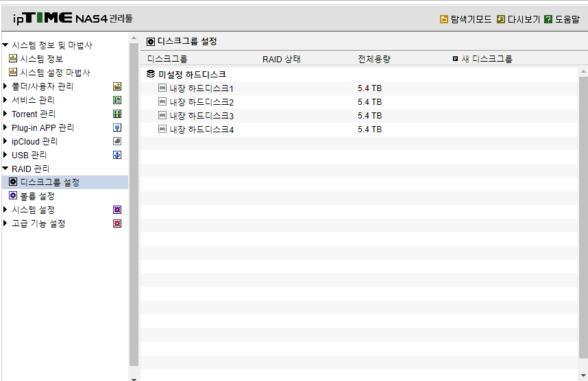This screenshot has width=588, height=381.
Task: Click the 폴더/사용자 관리 folder icon
Action: [117, 86]
